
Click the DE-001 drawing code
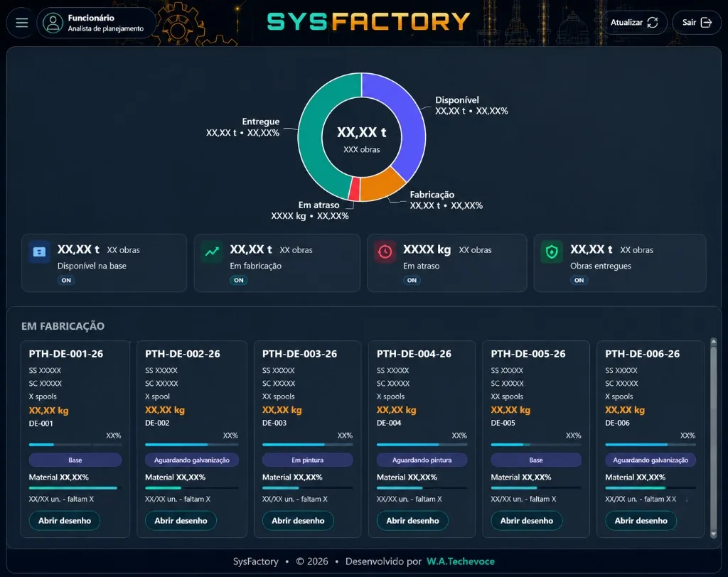click(41, 424)
